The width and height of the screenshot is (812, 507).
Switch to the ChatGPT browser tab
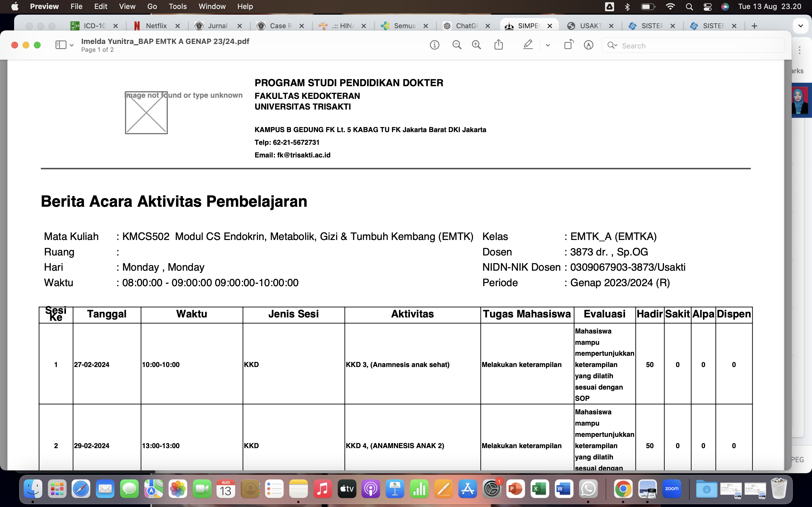pos(466,26)
